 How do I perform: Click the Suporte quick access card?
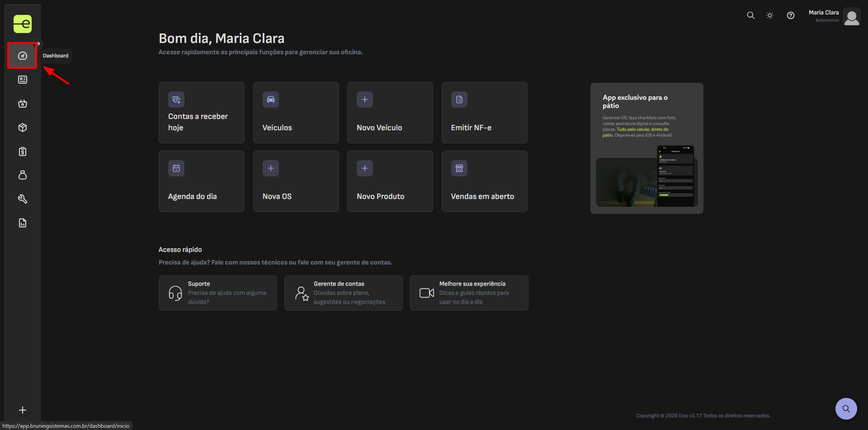(218, 293)
